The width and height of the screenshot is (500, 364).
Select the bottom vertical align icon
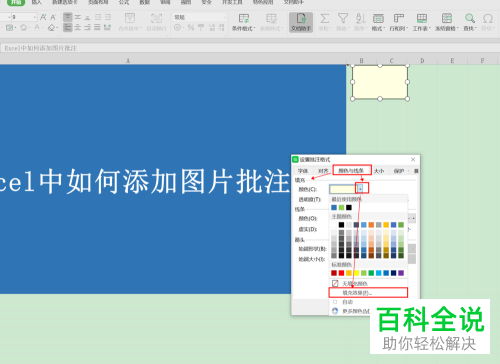tap(87, 17)
